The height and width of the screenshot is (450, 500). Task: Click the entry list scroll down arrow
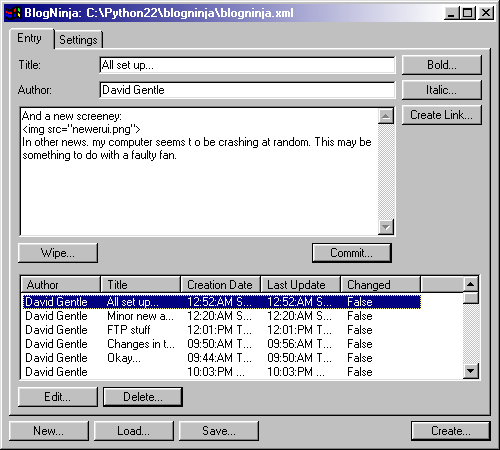[470, 371]
